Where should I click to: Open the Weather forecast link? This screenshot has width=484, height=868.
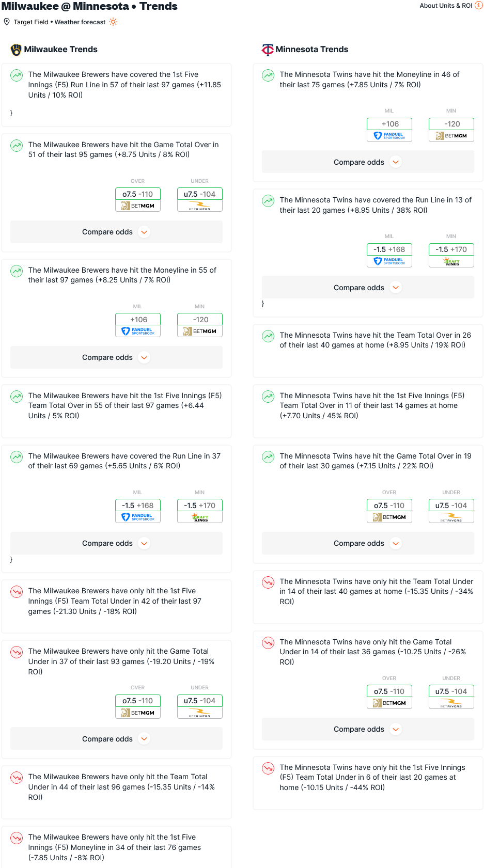80,22
